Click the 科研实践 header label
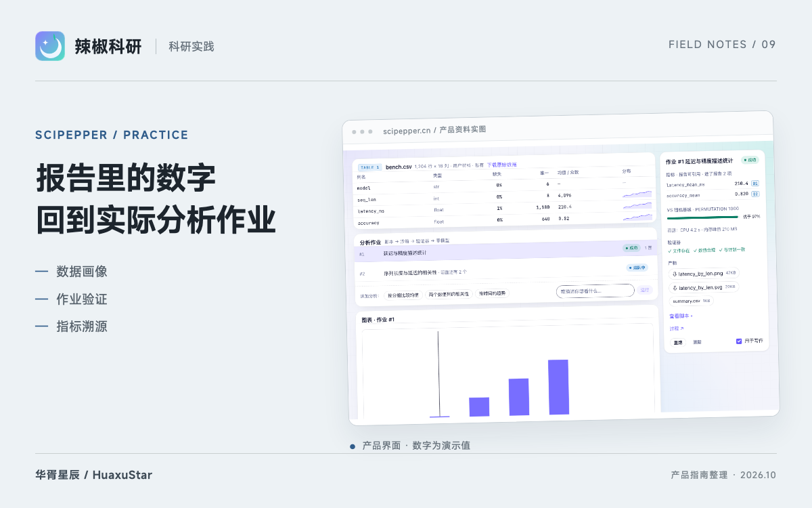This screenshot has height=508, width=812. [191, 46]
